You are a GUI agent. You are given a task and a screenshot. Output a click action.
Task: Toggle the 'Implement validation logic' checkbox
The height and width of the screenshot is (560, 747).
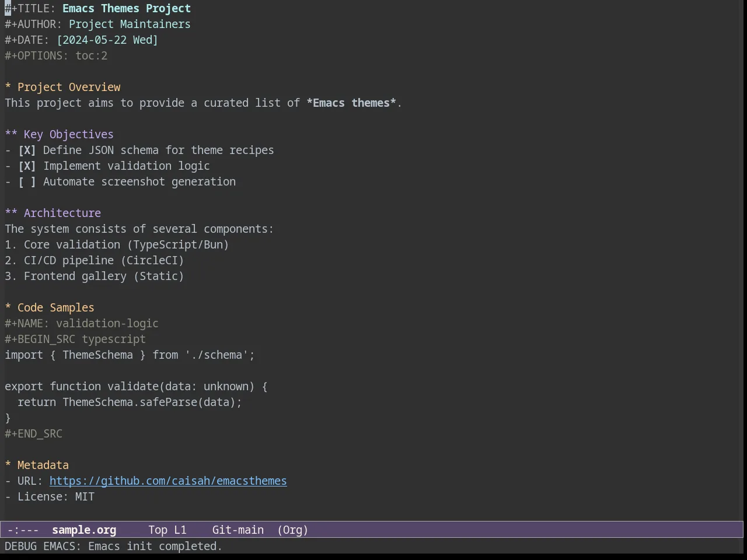27,166
